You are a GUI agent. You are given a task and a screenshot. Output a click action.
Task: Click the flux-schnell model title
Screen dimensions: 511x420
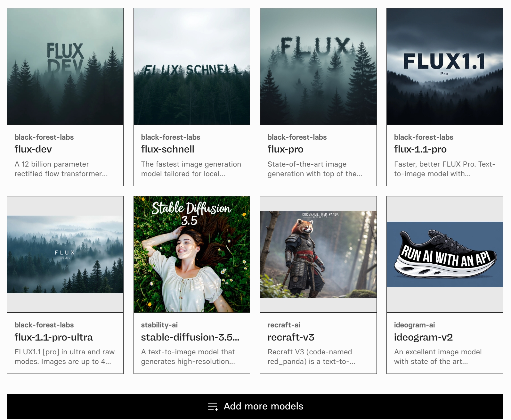(168, 149)
